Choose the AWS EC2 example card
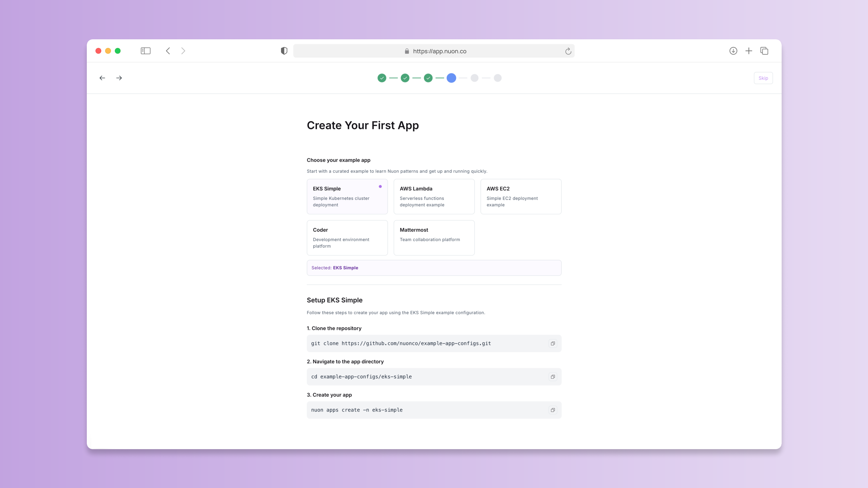 tap(521, 197)
